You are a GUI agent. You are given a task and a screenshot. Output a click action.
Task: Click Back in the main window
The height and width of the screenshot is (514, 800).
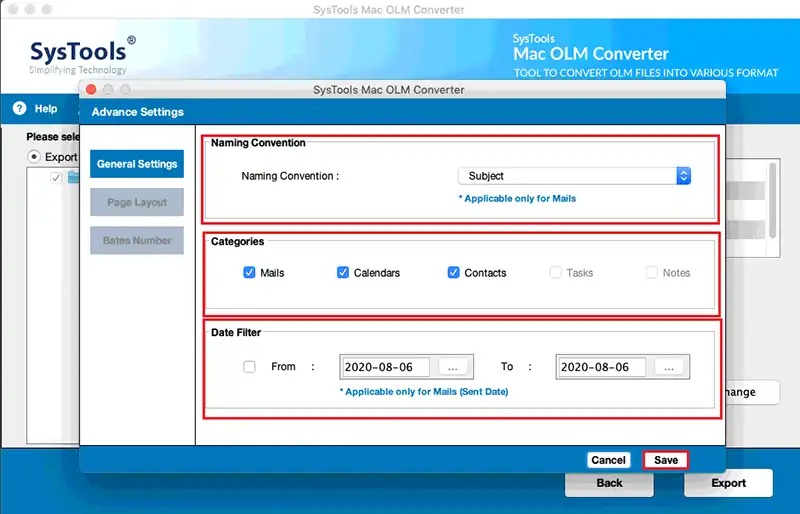609,483
